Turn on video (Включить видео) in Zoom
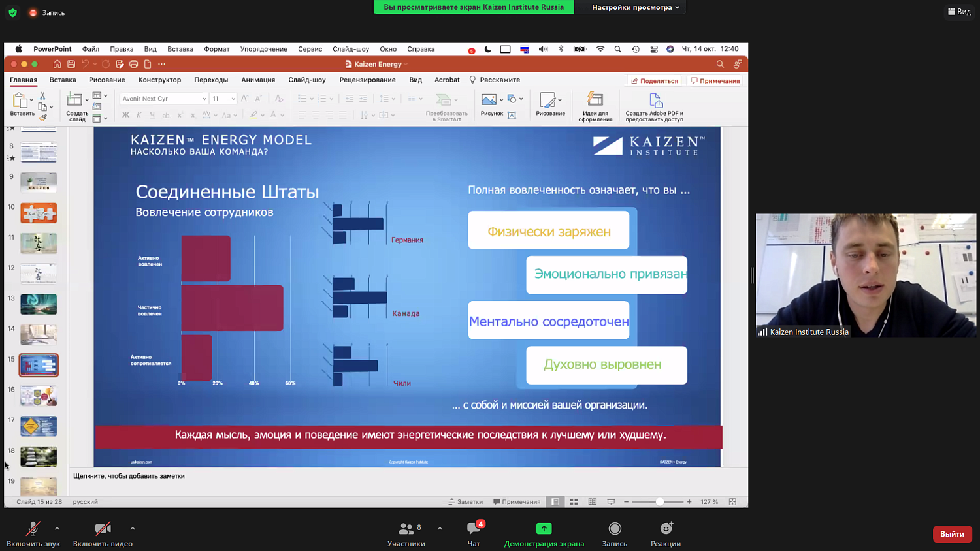 pos(103,534)
